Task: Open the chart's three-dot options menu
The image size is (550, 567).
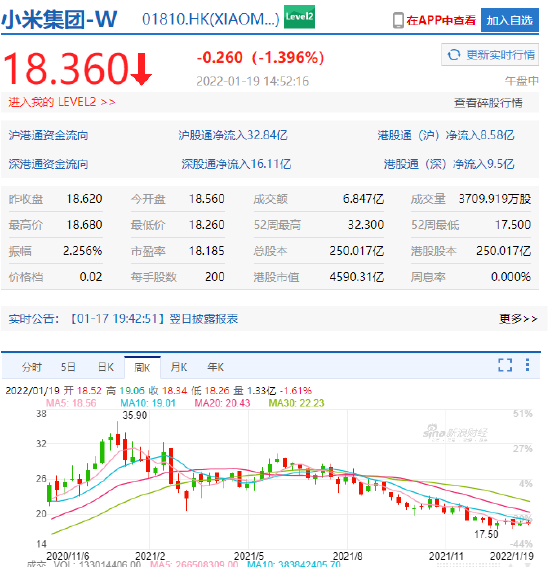Action: (x=527, y=365)
